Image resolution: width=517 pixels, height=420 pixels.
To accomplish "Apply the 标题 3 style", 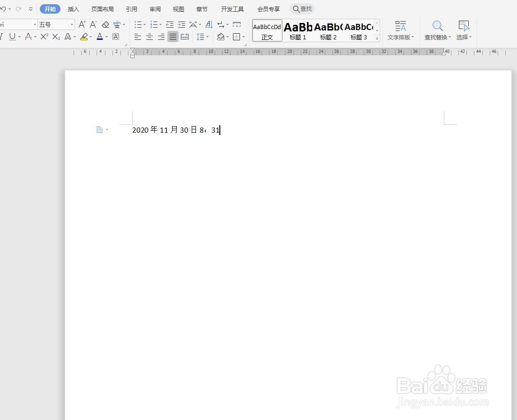I will [359, 30].
